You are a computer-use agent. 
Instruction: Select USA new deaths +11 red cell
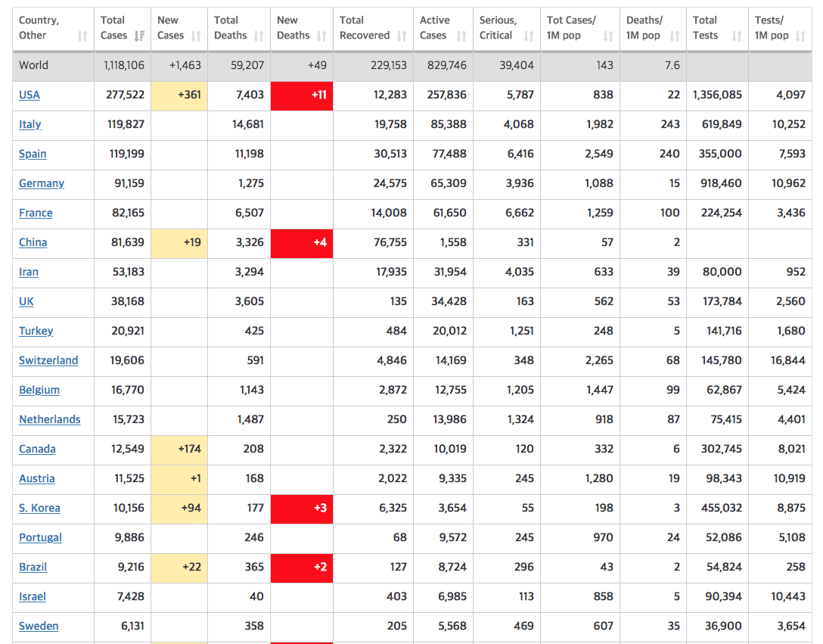[x=302, y=95]
